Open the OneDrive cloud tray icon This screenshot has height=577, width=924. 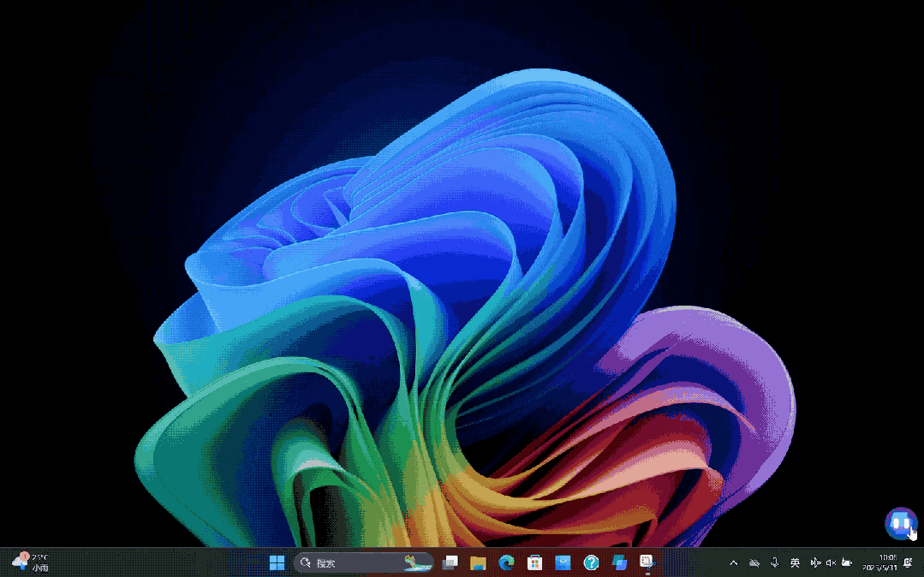coord(754,562)
